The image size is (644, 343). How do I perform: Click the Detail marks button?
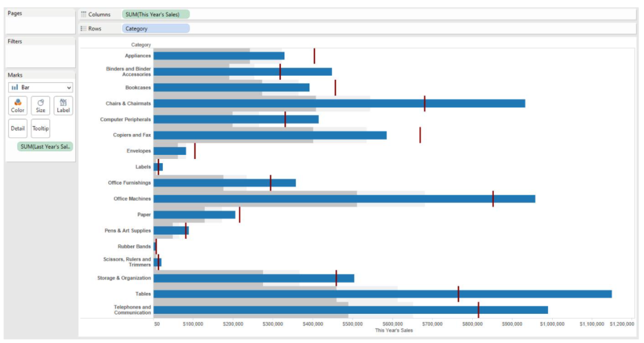18,128
